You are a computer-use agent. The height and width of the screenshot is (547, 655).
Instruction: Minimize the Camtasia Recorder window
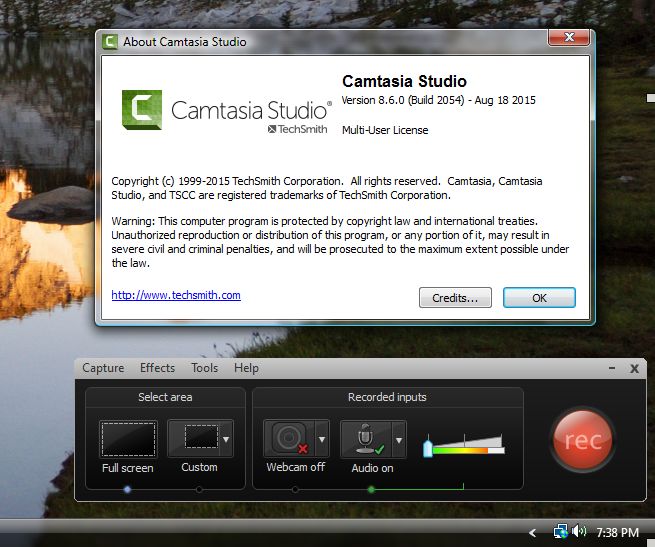[612, 368]
